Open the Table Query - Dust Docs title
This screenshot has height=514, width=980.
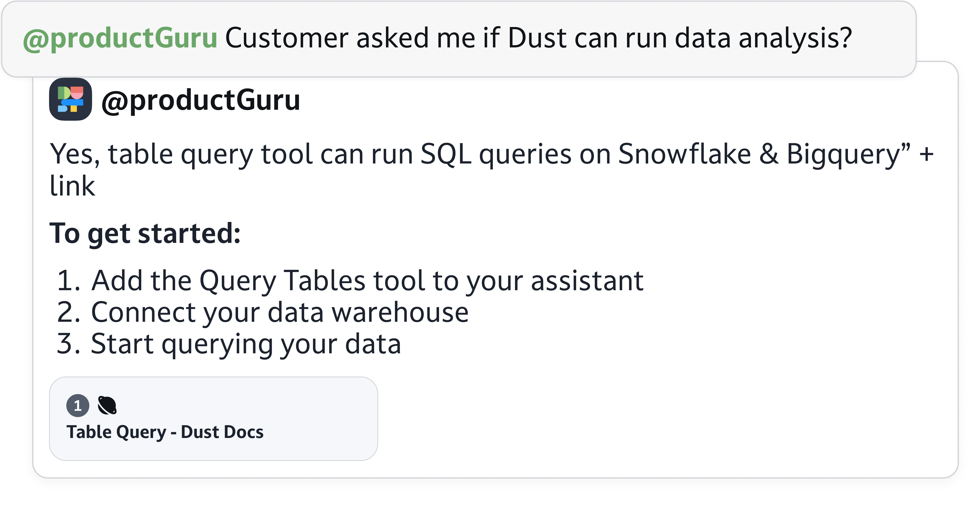click(165, 432)
